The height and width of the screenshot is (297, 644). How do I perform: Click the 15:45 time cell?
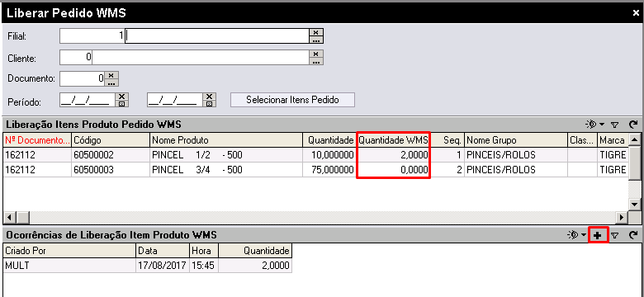click(x=204, y=266)
